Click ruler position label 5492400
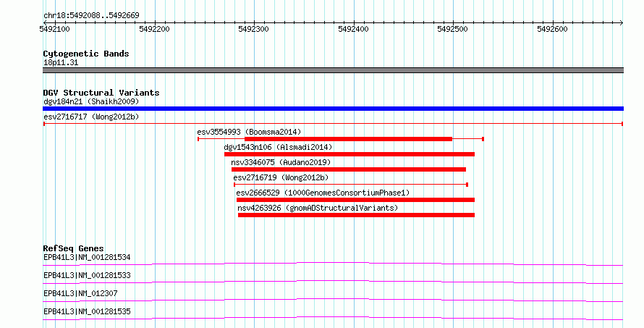Screen dimensions: 644x328 (x=354, y=29)
